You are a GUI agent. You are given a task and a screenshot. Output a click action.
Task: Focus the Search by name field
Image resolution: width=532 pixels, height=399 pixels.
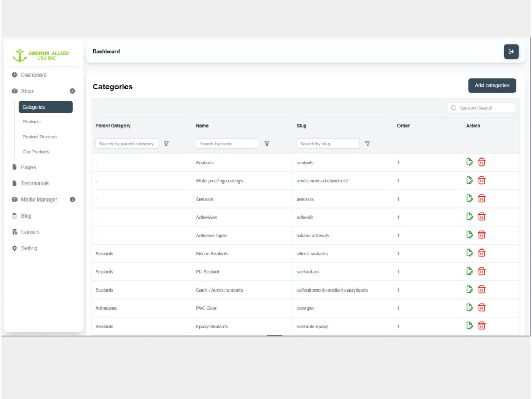(x=227, y=144)
